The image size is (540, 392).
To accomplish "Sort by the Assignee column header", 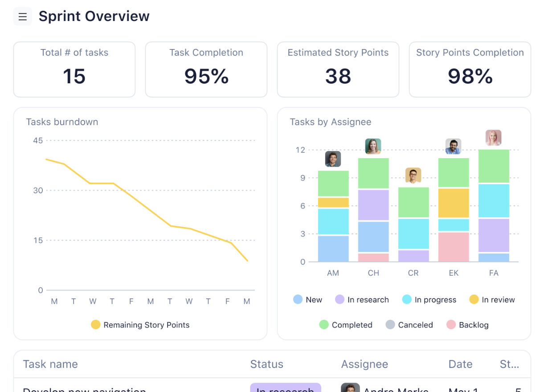I will (364, 364).
